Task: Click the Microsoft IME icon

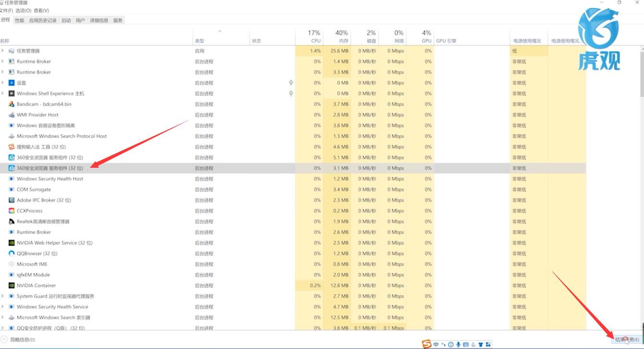Action: 12,264
